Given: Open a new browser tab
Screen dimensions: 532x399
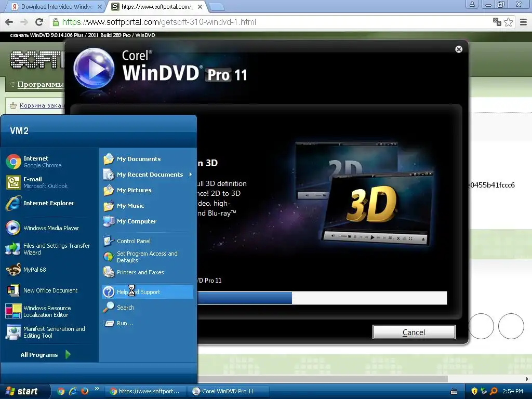Looking at the screenshot, I should click(216, 6).
